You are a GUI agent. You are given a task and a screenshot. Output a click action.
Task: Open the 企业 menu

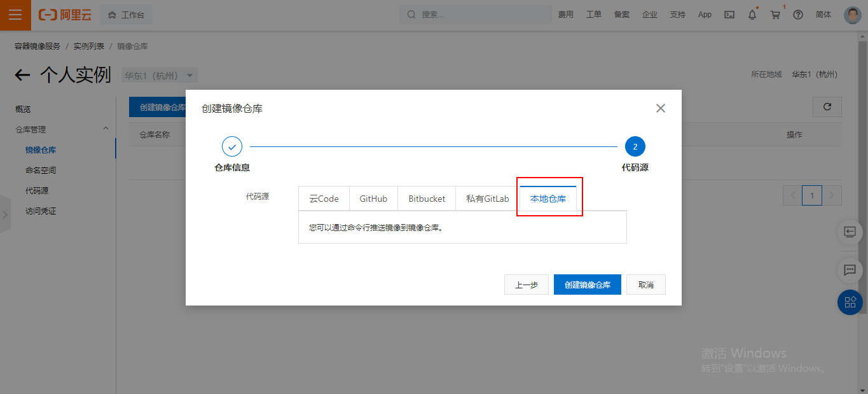[x=650, y=15]
